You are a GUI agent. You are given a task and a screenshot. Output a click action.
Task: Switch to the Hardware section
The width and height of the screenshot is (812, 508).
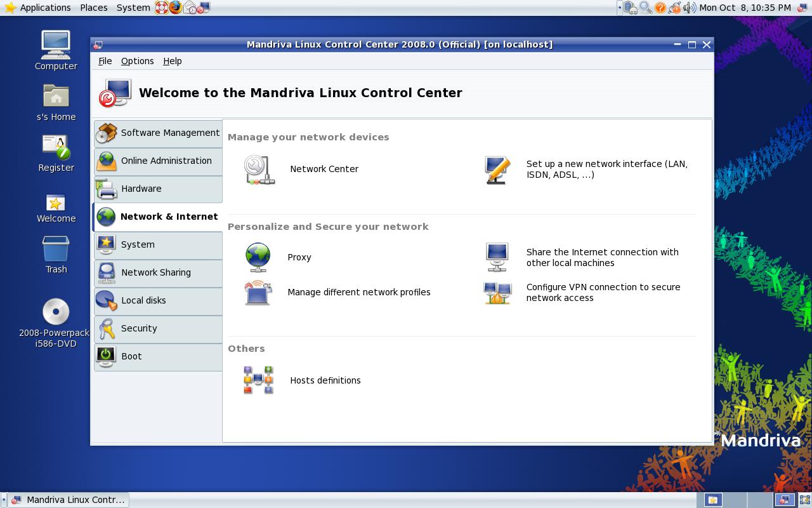pyautogui.click(x=158, y=189)
